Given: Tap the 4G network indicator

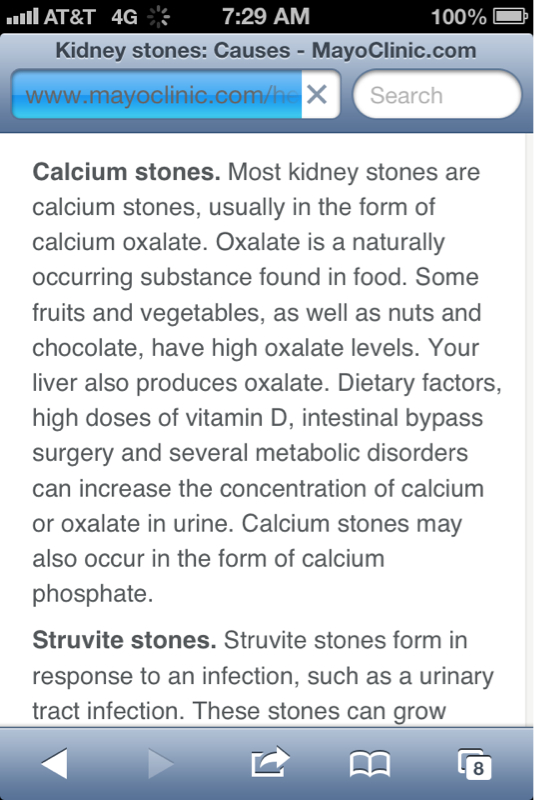Looking at the screenshot, I should coord(124,17).
